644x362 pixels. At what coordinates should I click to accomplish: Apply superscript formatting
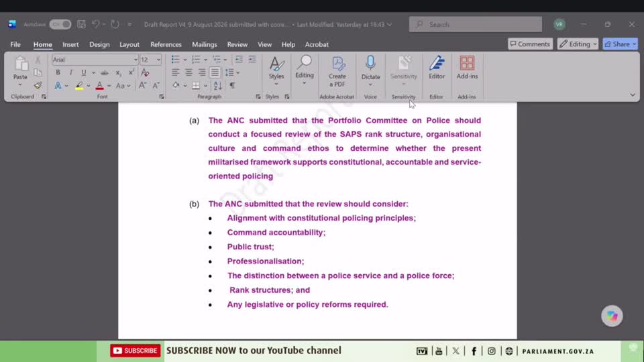click(131, 72)
